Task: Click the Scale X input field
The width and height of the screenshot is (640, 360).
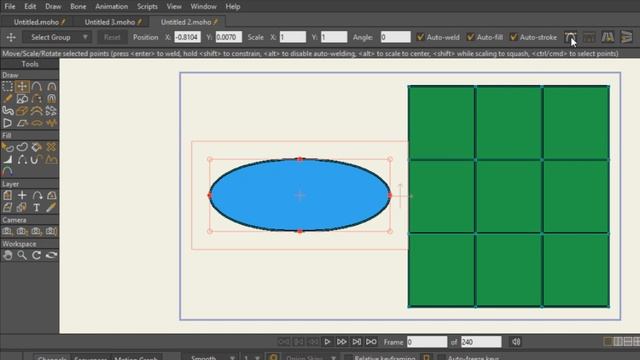Action: pos(293,37)
